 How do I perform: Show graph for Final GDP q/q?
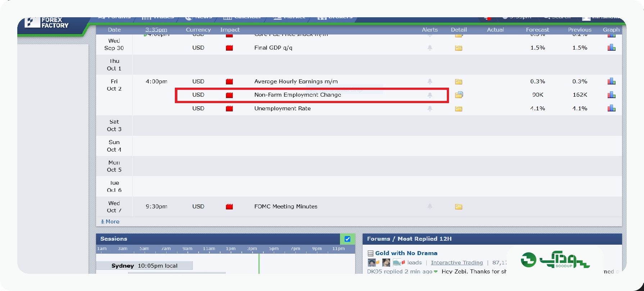pos(611,47)
